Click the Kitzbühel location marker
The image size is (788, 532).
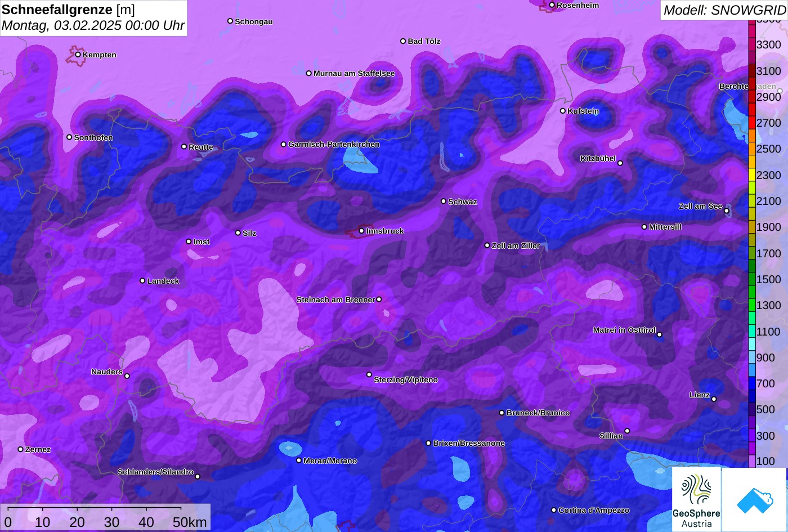(620, 163)
